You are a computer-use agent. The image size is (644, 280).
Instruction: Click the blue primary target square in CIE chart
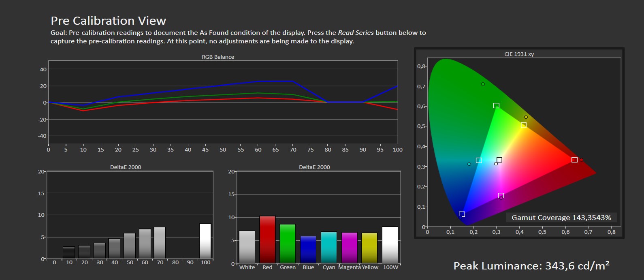462,214
